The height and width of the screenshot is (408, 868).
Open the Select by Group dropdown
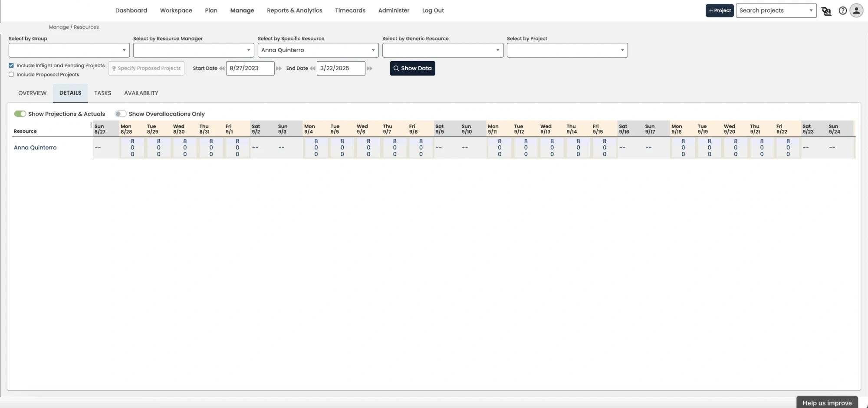click(69, 50)
